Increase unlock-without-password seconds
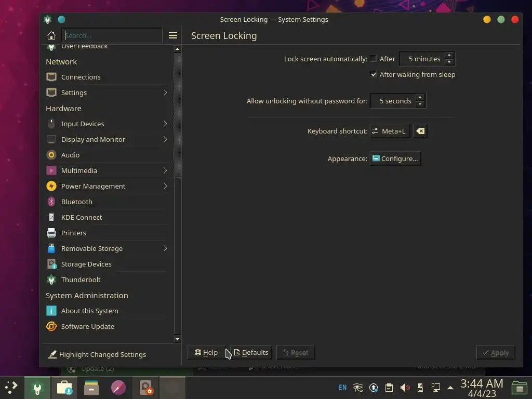 [x=420, y=97]
